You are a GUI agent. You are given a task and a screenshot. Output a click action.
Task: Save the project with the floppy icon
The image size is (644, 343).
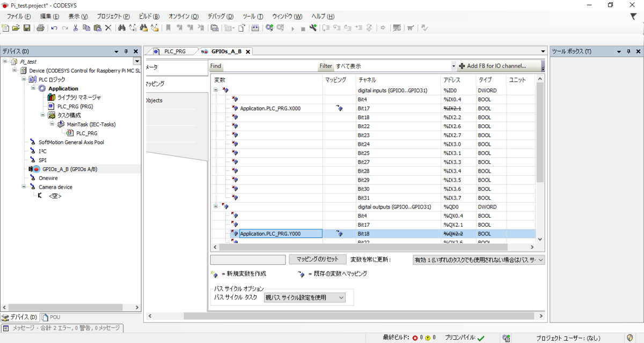26,28
